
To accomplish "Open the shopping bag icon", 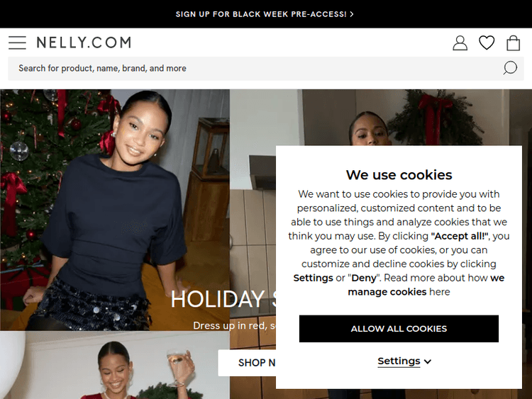I will click(x=513, y=43).
